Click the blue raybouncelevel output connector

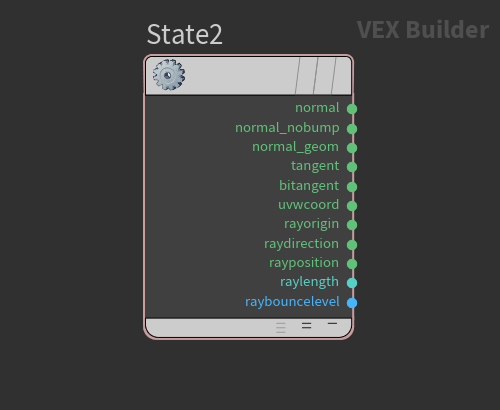pos(352,303)
